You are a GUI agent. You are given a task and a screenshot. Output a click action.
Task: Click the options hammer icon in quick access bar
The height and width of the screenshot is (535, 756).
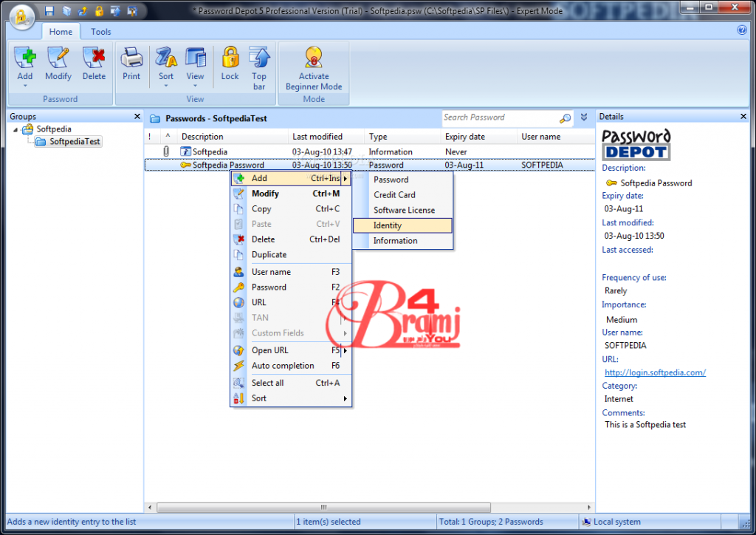coord(132,10)
